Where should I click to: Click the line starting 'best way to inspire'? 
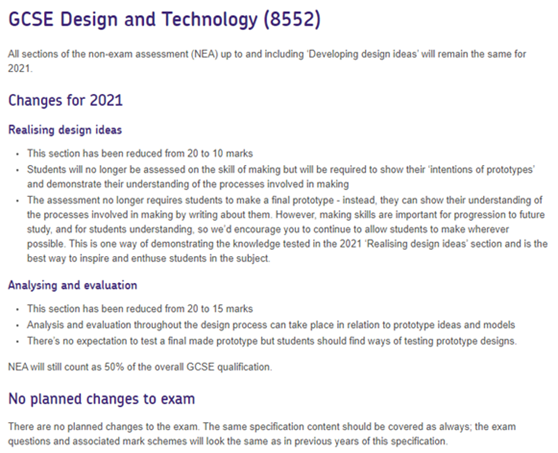tap(149, 258)
